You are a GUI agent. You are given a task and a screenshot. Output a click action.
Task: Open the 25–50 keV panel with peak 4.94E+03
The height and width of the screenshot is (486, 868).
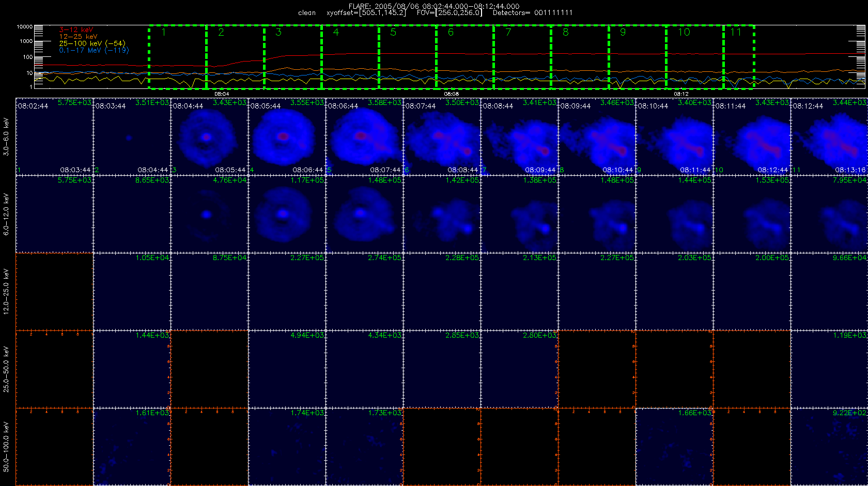coord(287,369)
